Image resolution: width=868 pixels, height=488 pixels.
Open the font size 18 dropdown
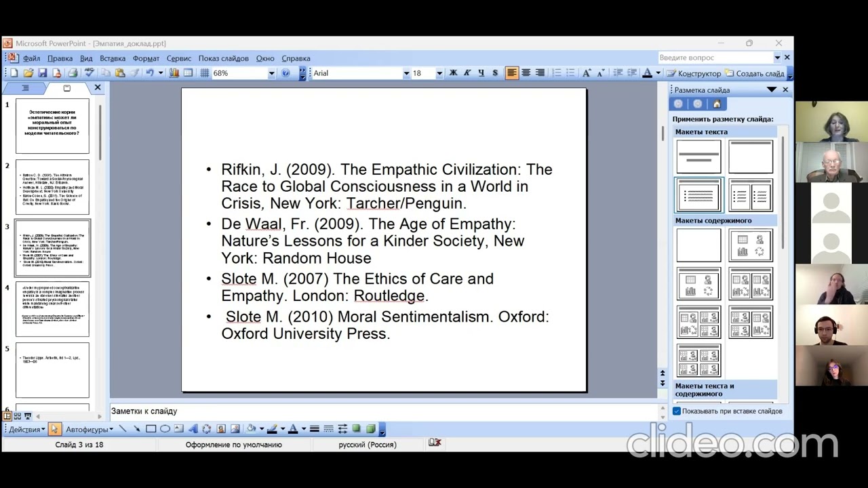click(x=439, y=73)
